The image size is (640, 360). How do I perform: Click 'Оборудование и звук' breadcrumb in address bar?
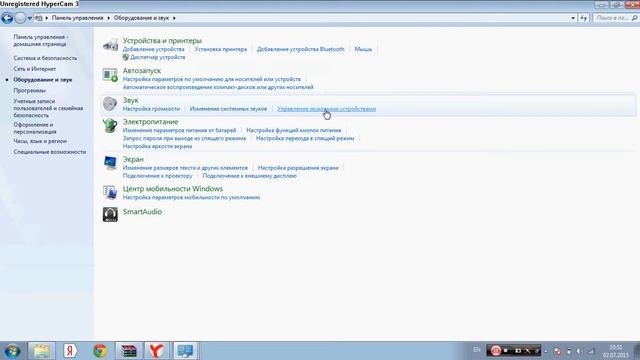[141, 18]
